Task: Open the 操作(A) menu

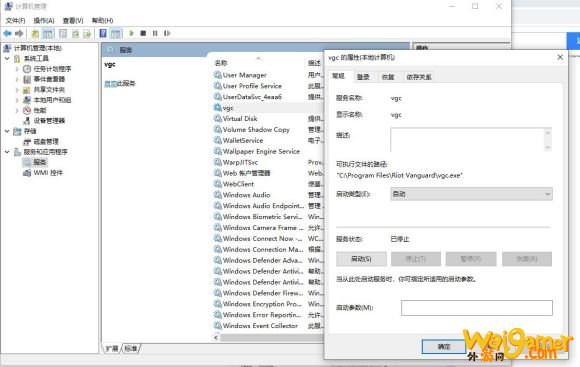Action: click(x=44, y=20)
